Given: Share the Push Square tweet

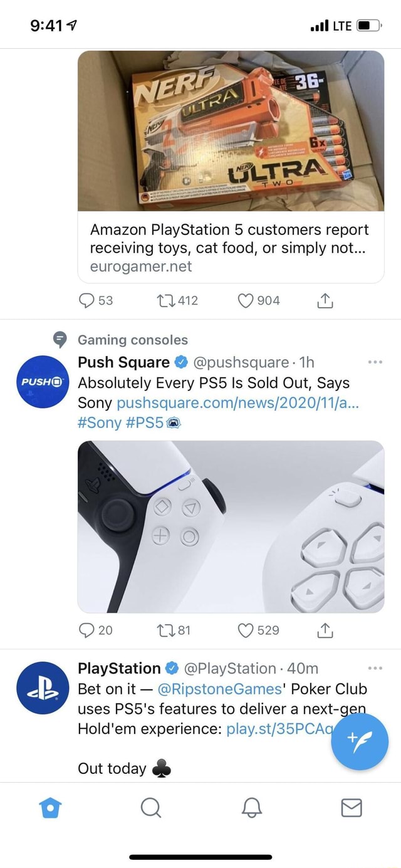Looking at the screenshot, I should click(325, 630).
